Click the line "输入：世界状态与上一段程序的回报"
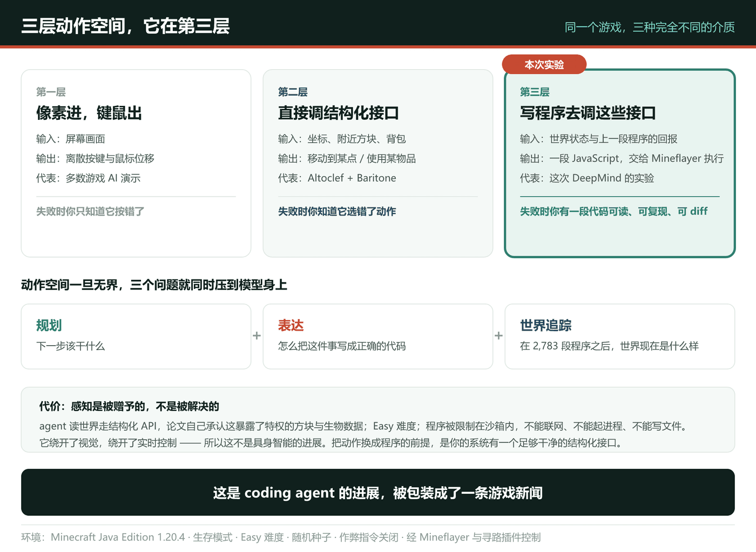This screenshot has height=552, width=756. point(599,139)
